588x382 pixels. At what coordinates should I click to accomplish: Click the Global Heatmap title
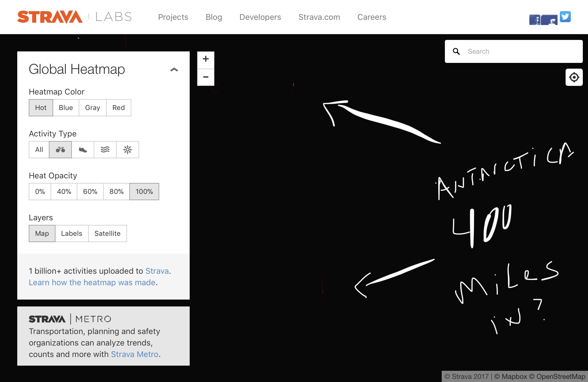(x=77, y=69)
